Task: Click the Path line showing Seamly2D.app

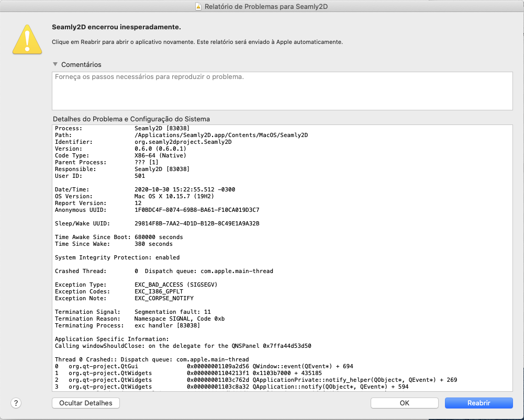Action: 181,135
